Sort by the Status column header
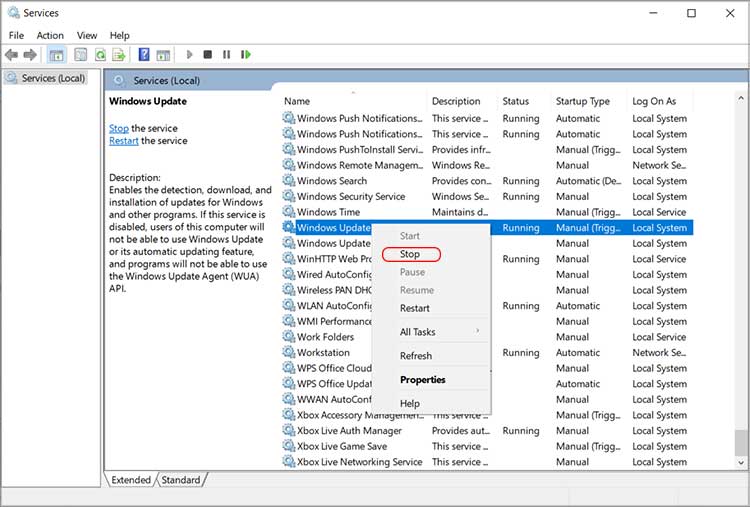 [x=524, y=101]
